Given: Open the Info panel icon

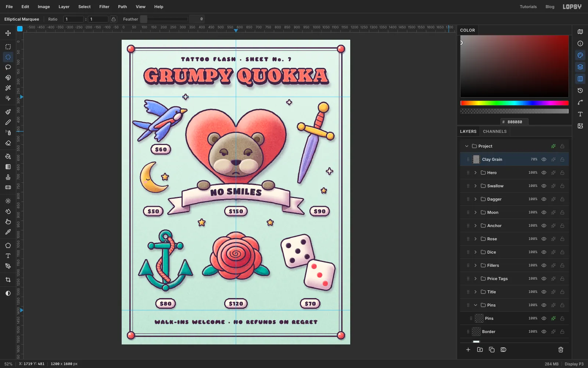Looking at the screenshot, I should [x=580, y=43].
